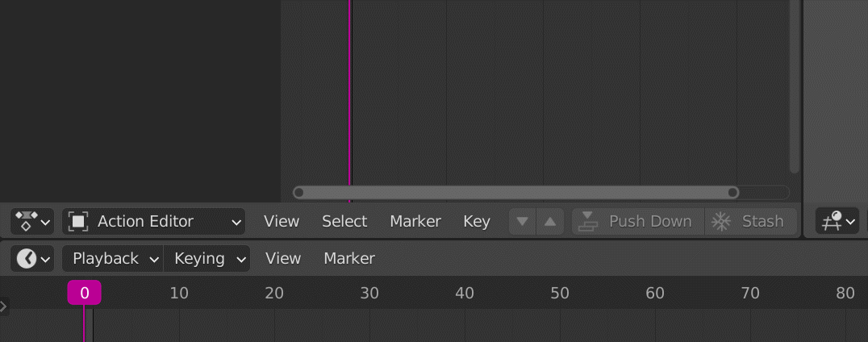Open the Marker menu in the Timeline header
Viewport: 868px width, 342px height.
point(349,259)
